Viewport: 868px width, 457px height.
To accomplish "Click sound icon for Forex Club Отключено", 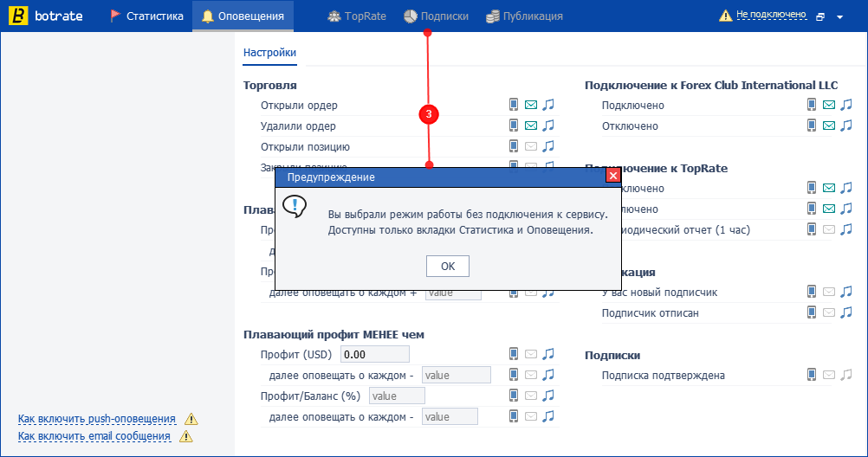I will [846, 126].
